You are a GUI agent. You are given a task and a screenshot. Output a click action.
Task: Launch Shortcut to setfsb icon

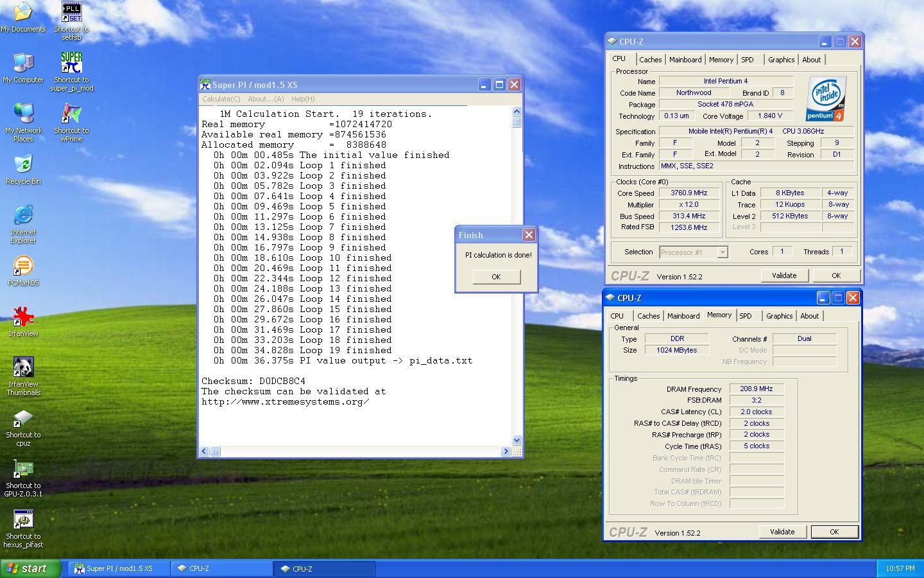click(71, 21)
